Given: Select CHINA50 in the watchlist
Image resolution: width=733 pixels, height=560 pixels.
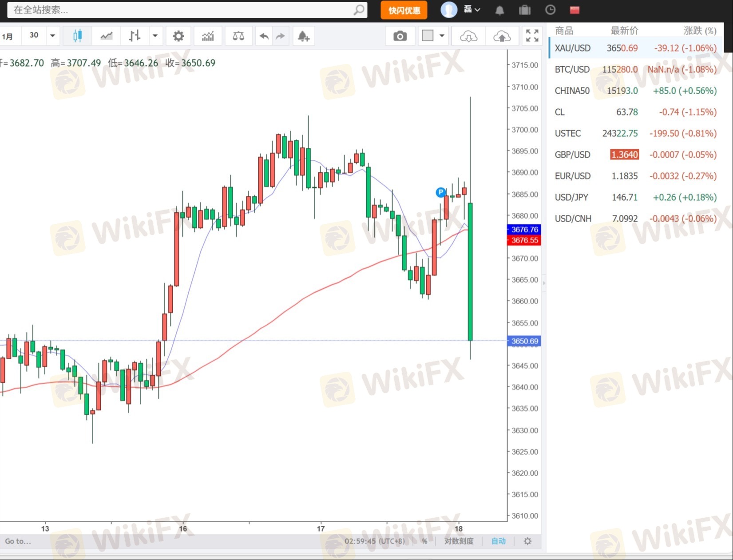Looking at the screenshot, I should point(636,91).
